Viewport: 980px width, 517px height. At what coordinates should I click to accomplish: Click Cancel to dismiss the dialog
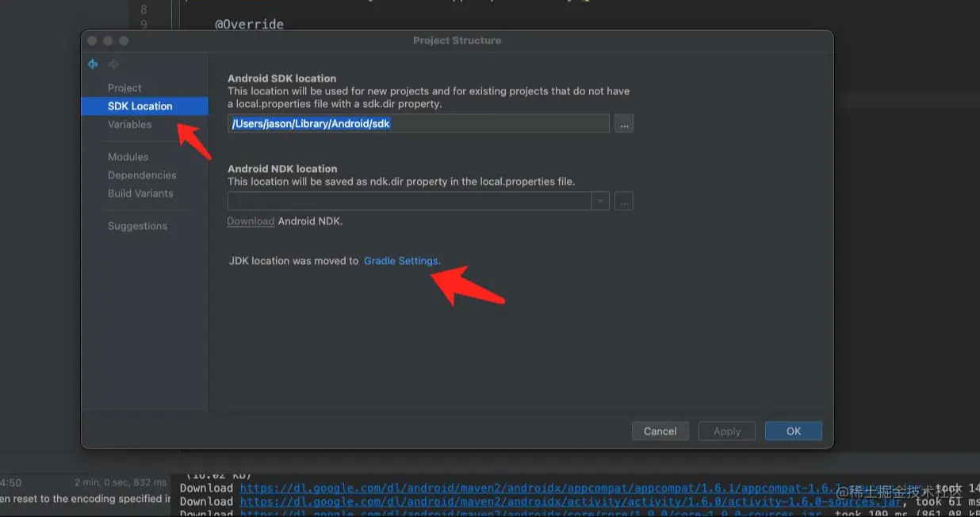coord(660,431)
